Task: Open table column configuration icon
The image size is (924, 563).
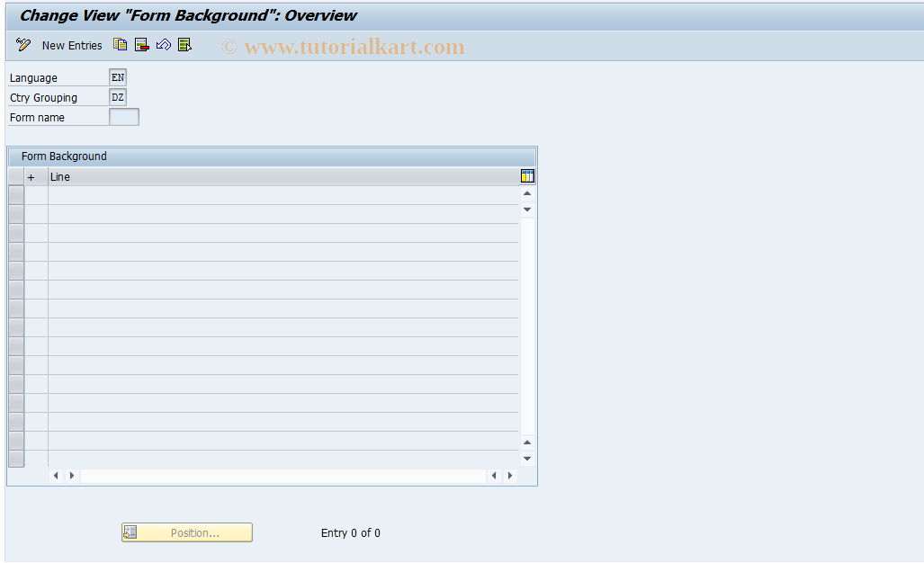Action: coord(527,175)
